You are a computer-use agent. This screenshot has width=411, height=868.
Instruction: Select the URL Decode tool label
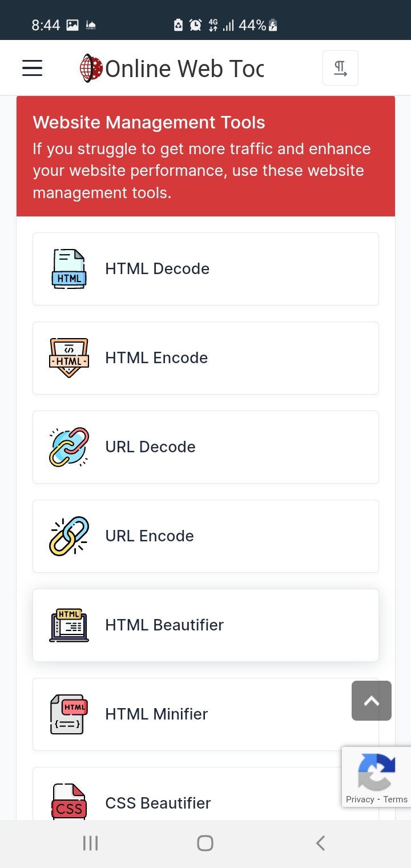click(150, 447)
